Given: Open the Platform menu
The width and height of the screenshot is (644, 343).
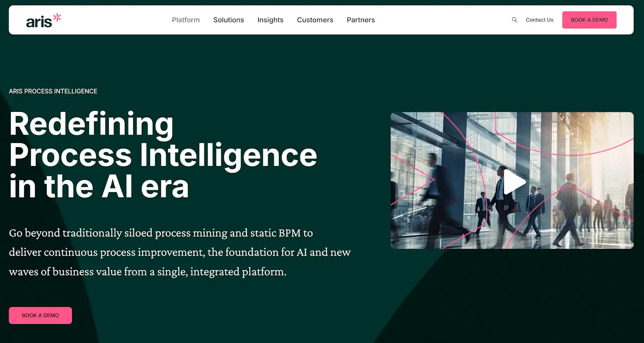Looking at the screenshot, I should coord(186,20).
